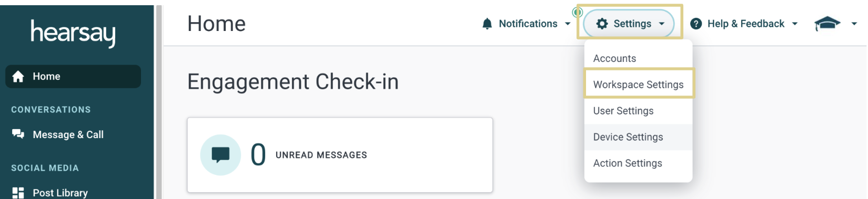
Task: Open the Unread Messages card
Action: (x=340, y=155)
